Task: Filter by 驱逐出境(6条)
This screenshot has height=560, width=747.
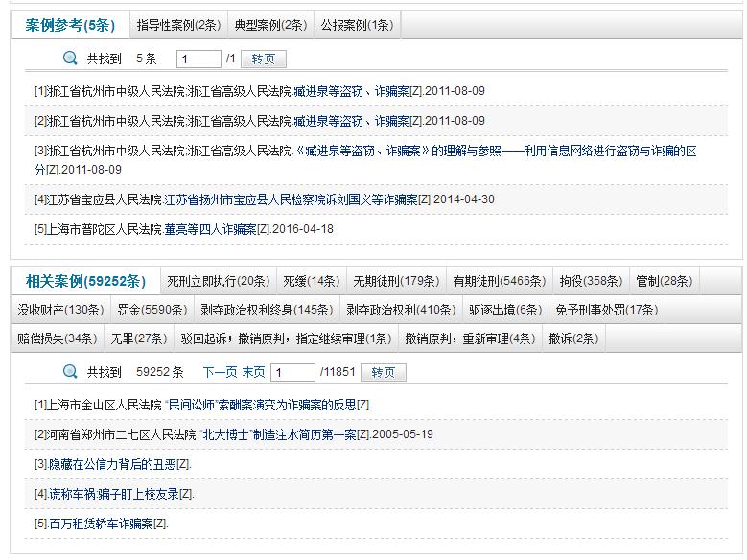Action: [505, 310]
